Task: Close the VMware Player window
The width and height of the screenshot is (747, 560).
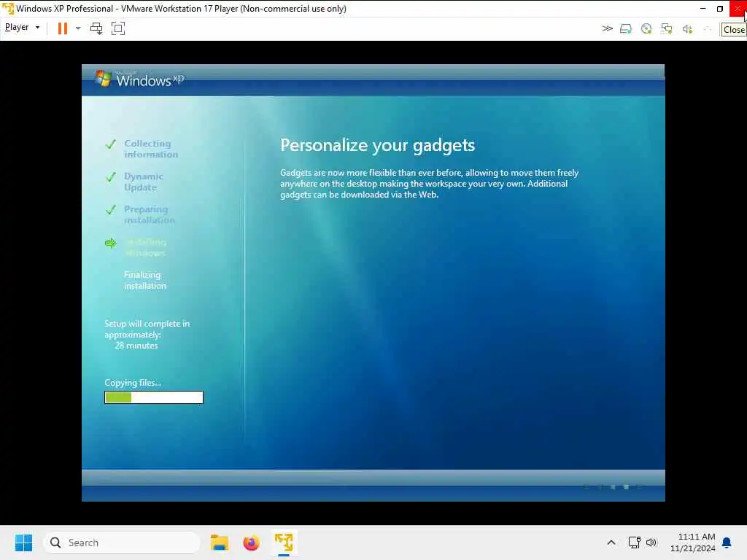Action: (x=738, y=9)
